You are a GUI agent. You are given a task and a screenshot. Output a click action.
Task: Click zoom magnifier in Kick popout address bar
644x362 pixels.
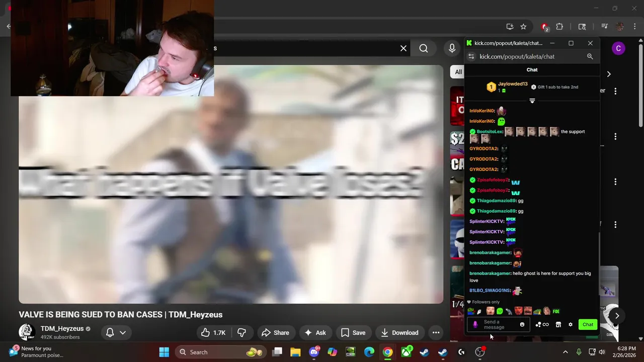click(590, 56)
